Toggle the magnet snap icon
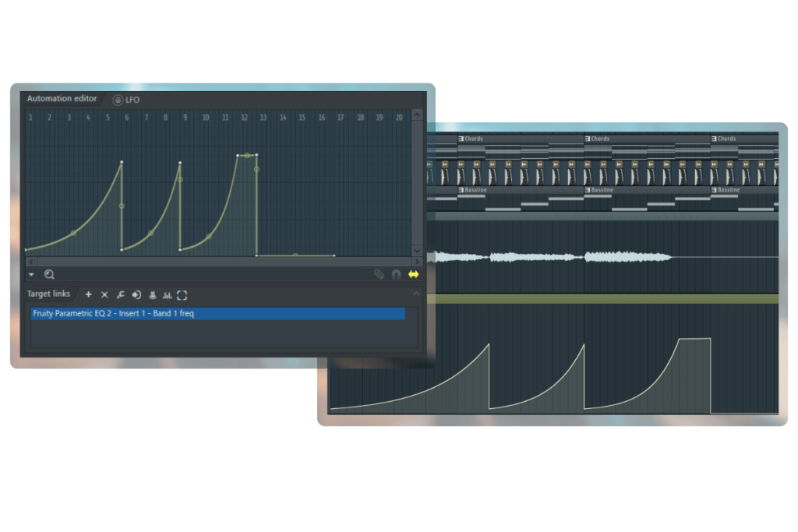The width and height of the screenshot is (798, 532). (395, 273)
